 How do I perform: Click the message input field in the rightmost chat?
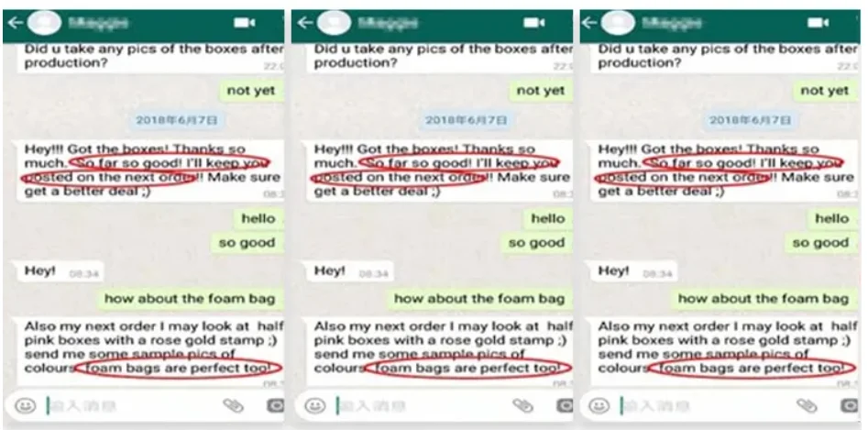pyautogui.click(x=706, y=405)
